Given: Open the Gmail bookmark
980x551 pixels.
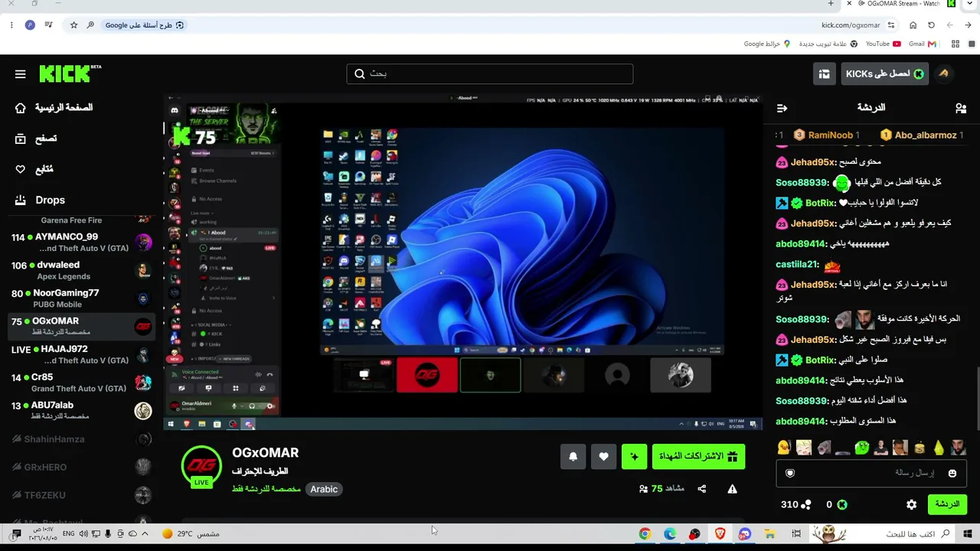Looking at the screenshot, I should click(922, 44).
